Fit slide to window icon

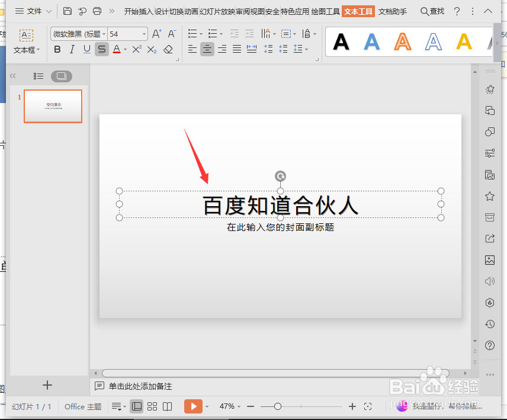pyautogui.click(x=368, y=406)
